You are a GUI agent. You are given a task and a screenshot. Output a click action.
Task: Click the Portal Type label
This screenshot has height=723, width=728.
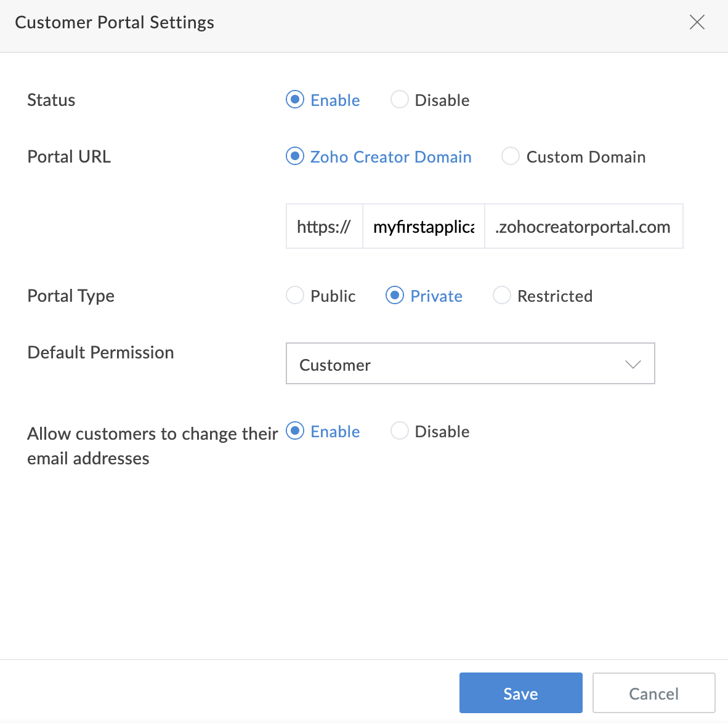click(x=71, y=296)
